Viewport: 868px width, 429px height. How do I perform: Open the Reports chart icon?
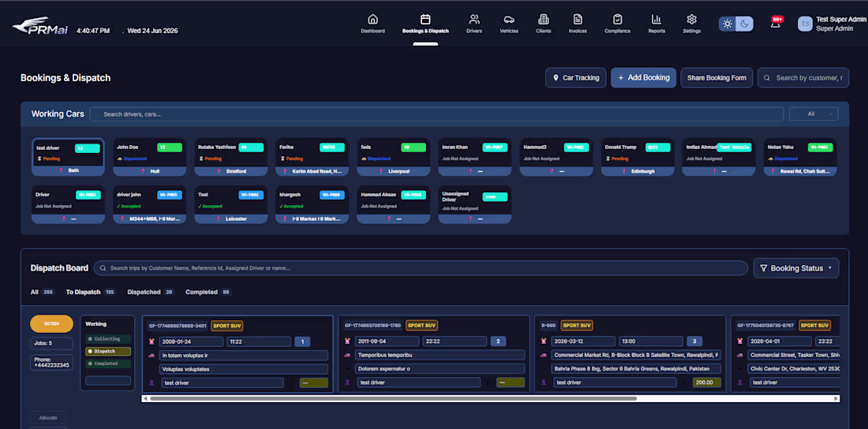pyautogui.click(x=657, y=20)
